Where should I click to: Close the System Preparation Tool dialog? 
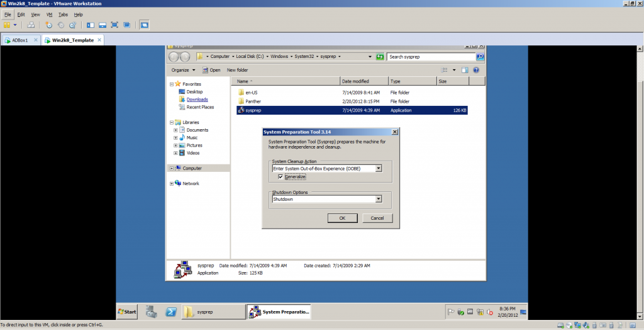pos(395,132)
